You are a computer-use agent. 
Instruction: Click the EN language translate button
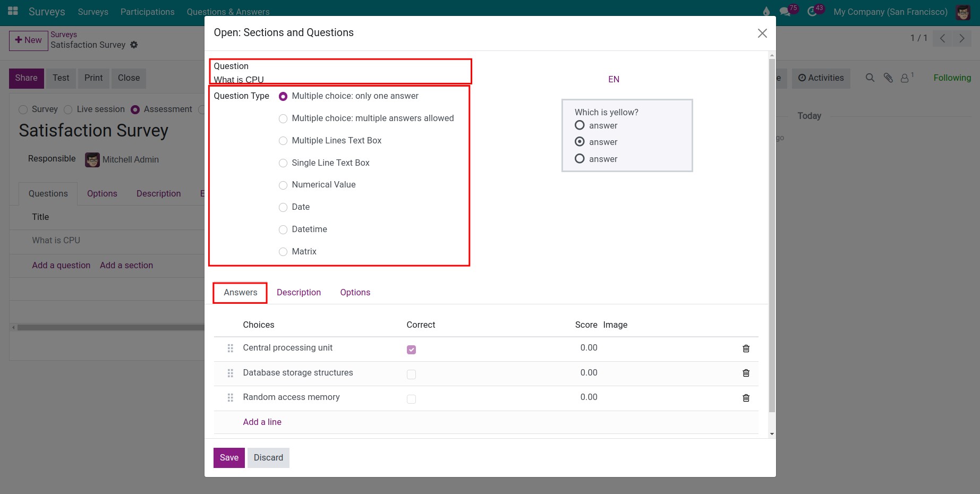click(x=613, y=79)
